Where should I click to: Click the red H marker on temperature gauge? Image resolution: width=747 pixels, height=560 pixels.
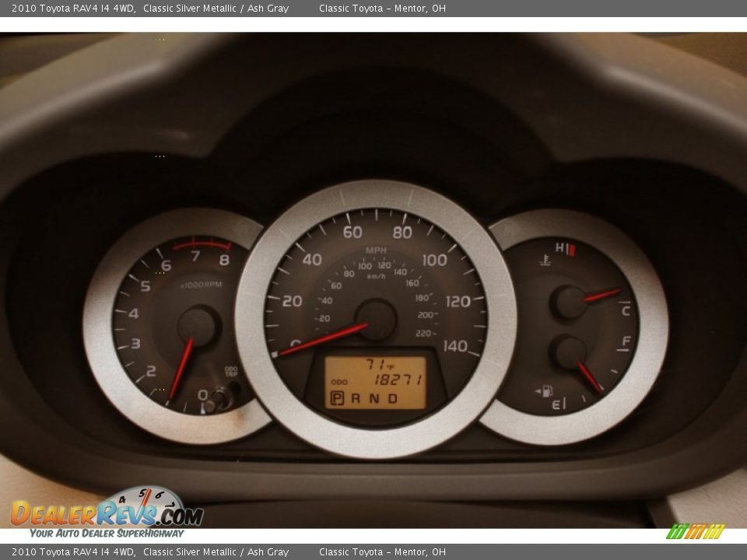[570, 249]
